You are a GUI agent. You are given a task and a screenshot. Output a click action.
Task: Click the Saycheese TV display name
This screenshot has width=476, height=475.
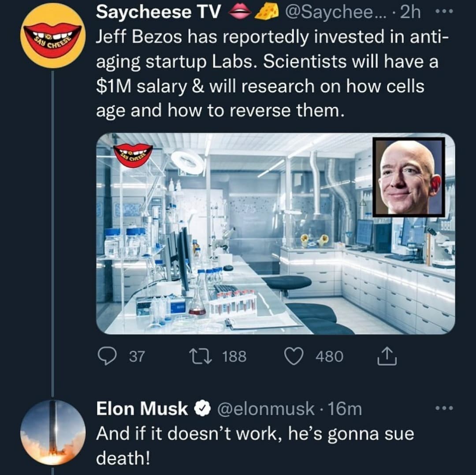(x=159, y=13)
